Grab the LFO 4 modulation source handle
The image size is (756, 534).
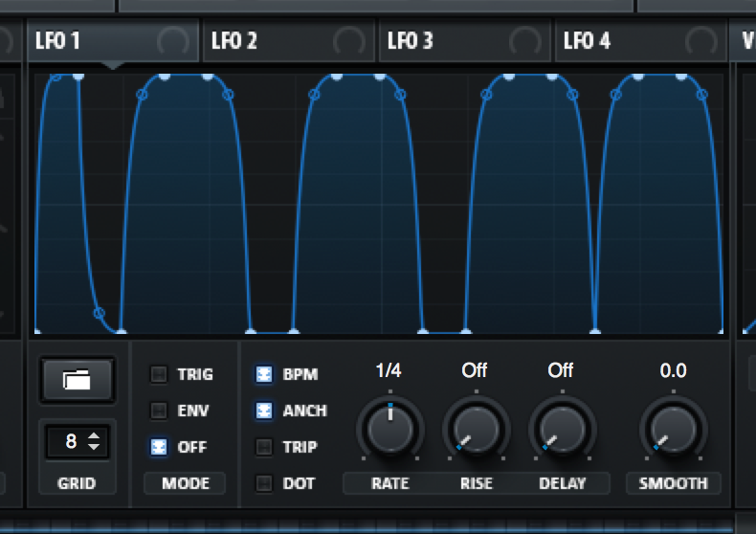point(701,41)
